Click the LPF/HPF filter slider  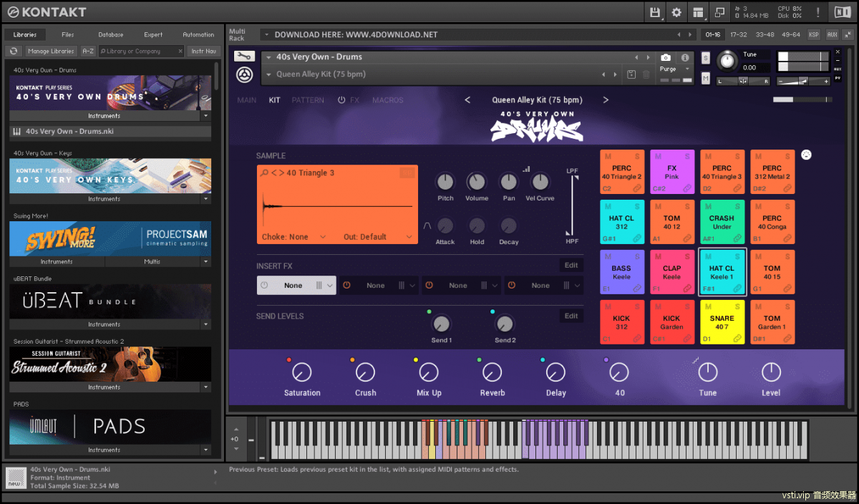(571, 205)
